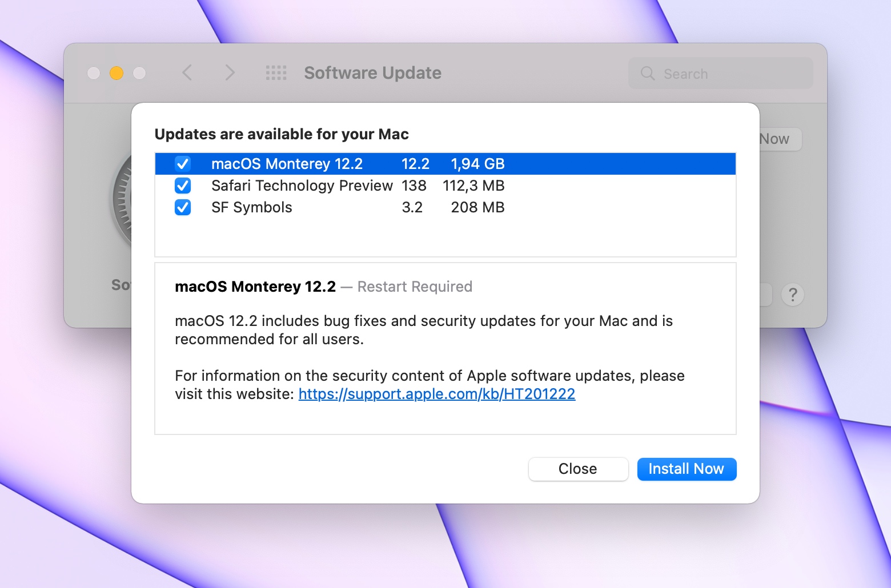Open the support.apple.com HT201222 link

pos(437,394)
